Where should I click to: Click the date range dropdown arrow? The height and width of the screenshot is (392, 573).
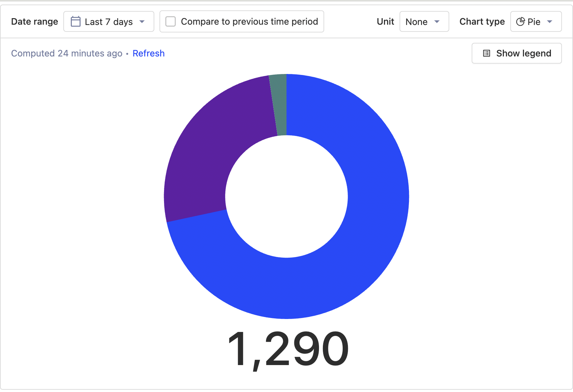[x=142, y=22]
